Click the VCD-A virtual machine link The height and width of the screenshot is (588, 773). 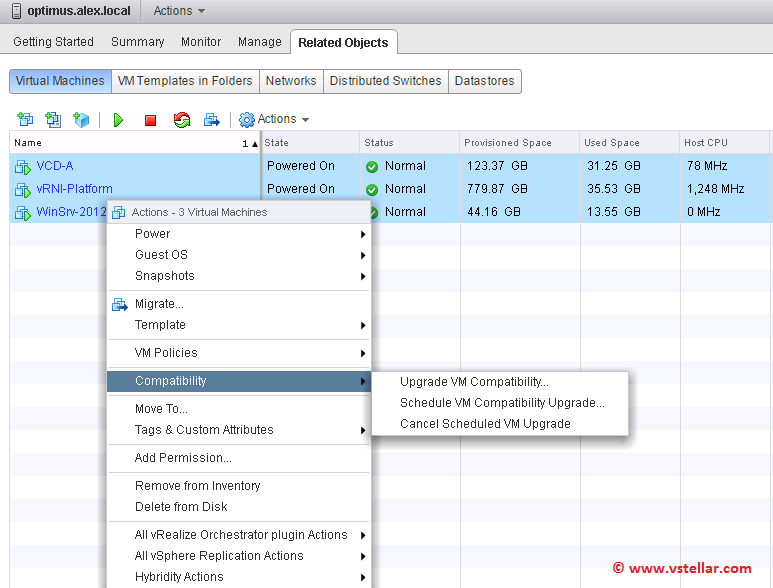[x=55, y=166]
